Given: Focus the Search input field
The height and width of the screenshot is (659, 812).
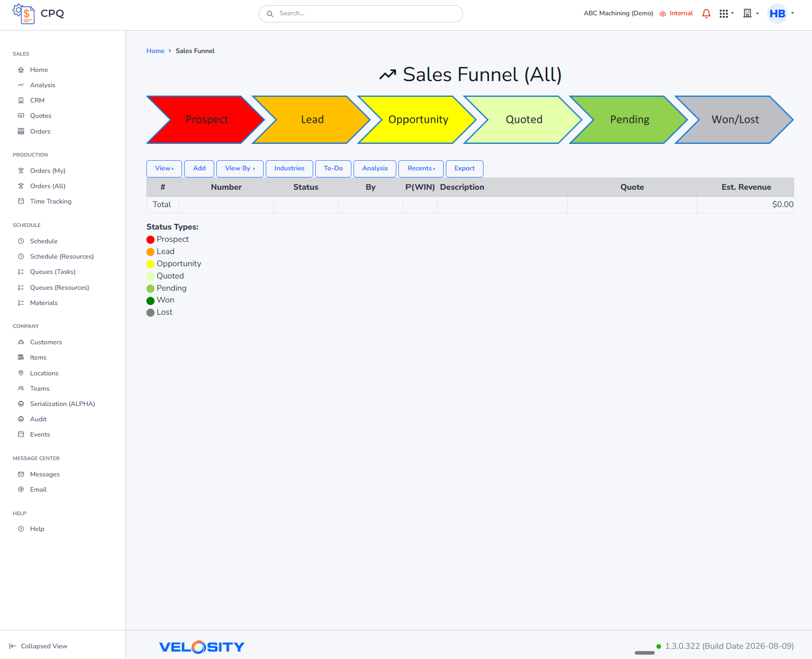Looking at the screenshot, I should pyautogui.click(x=361, y=14).
